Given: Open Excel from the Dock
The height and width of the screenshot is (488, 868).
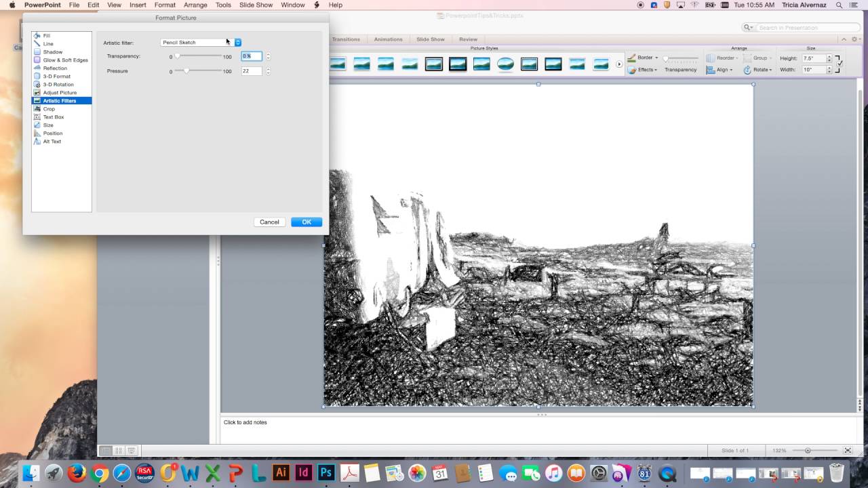Looking at the screenshot, I should [x=213, y=472].
